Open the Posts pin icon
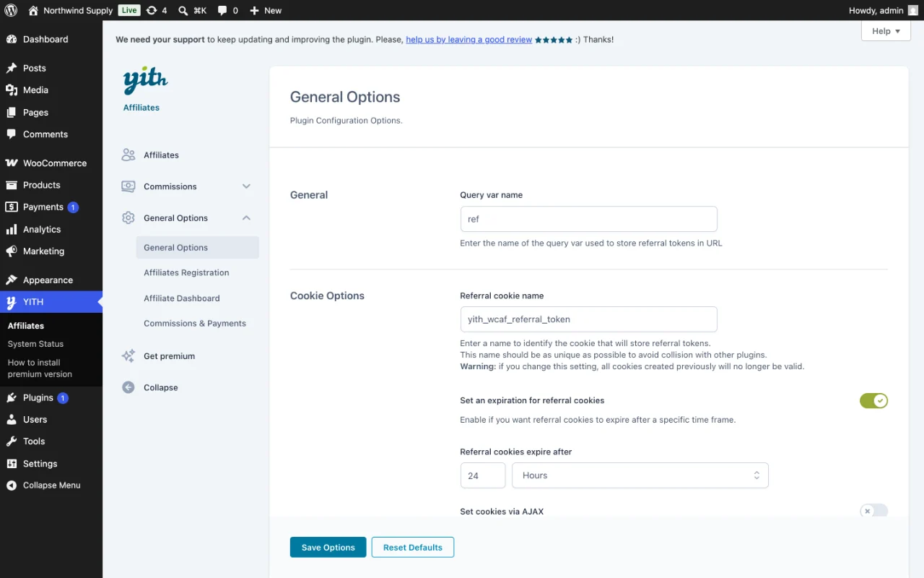The width and height of the screenshot is (924, 578). pyautogui.click(x=12, y=68)
